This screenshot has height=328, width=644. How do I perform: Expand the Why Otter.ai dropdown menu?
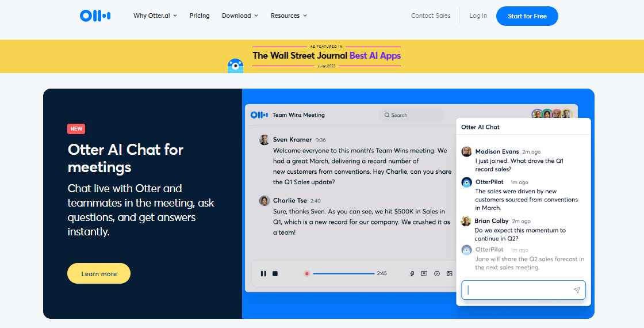point(155,16)
